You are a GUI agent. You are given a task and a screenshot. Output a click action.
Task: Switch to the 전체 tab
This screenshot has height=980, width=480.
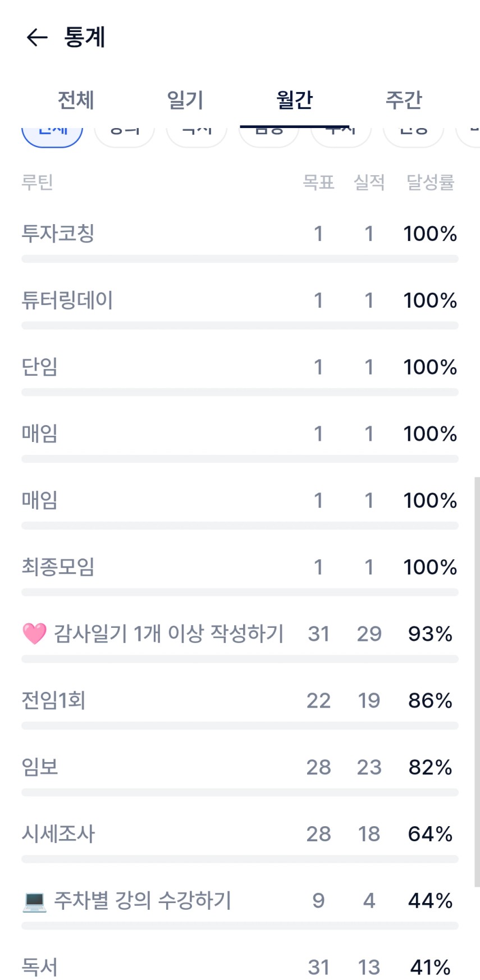click(76, 101)
